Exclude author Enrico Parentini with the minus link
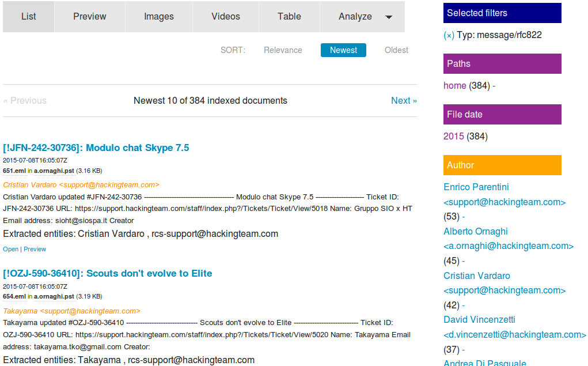 pos(464,217)
